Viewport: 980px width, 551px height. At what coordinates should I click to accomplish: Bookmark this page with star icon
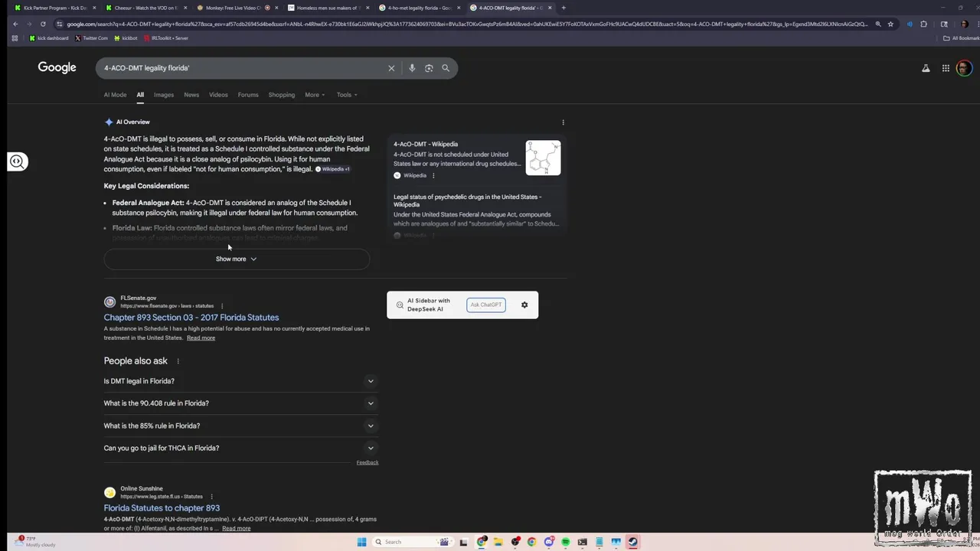point(890,24)
